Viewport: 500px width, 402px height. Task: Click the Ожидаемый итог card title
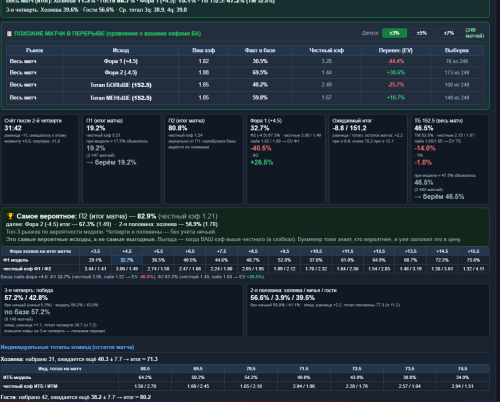pyautogui.click(x=352, y=121)
